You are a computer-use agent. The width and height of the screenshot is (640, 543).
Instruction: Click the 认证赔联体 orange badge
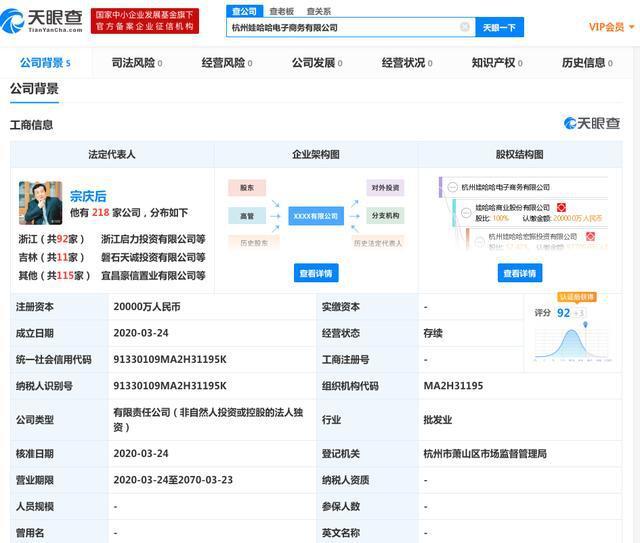[x=577, y=297]
